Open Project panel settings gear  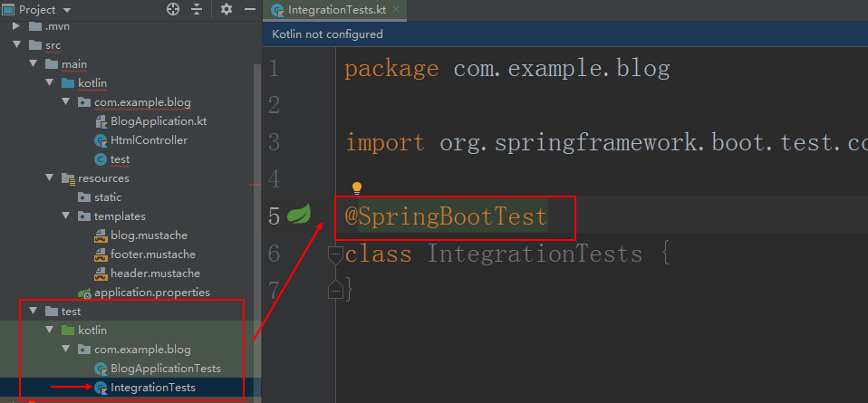click(x=227, y=9)
